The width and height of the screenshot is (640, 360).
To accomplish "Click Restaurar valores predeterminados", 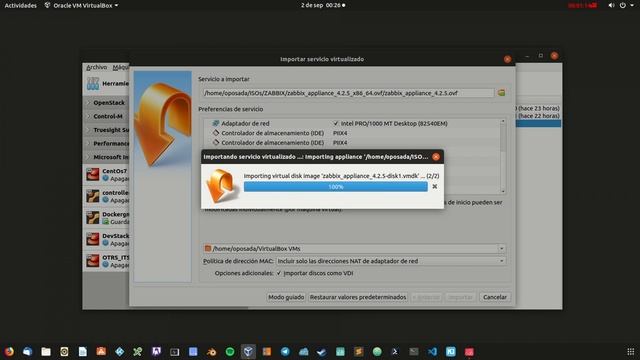I will click(358, 297).
